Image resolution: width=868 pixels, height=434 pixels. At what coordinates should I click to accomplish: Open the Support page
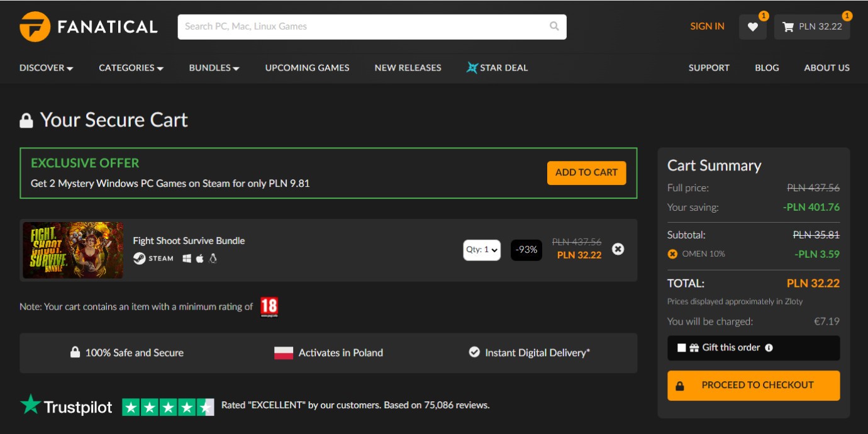tap(709, 67)
